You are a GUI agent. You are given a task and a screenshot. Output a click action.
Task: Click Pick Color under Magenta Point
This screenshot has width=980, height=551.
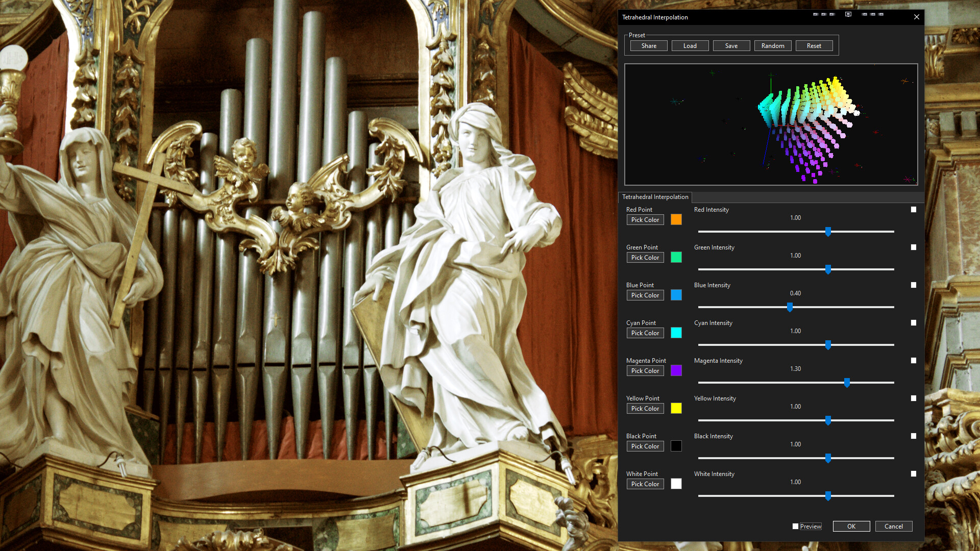(x=645, y=371)
